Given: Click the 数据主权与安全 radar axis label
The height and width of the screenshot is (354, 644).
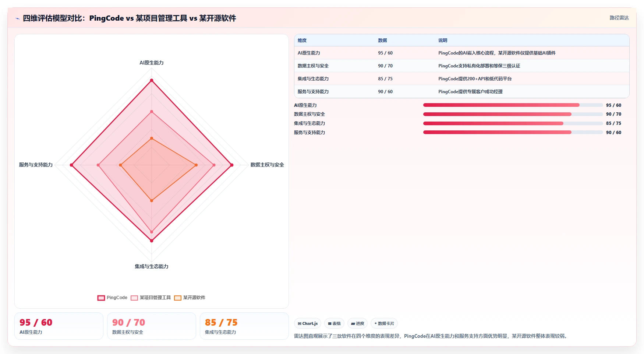Looking at the screenshot, I should [267, 165].
